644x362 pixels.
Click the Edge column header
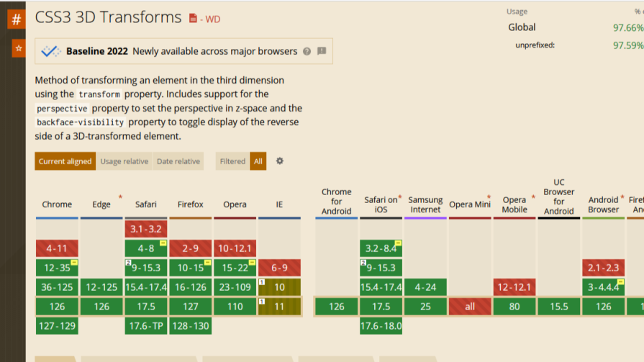coord(101,204)
